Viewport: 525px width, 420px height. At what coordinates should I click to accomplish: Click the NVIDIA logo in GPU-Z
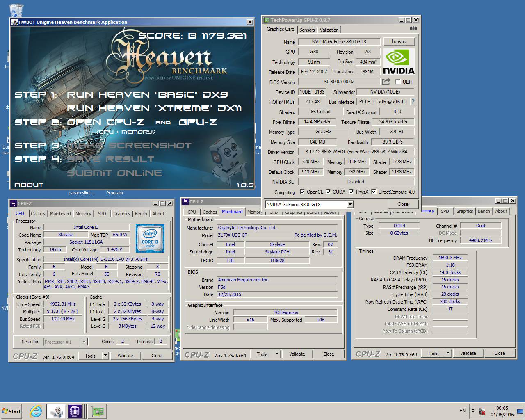[399, 62]
